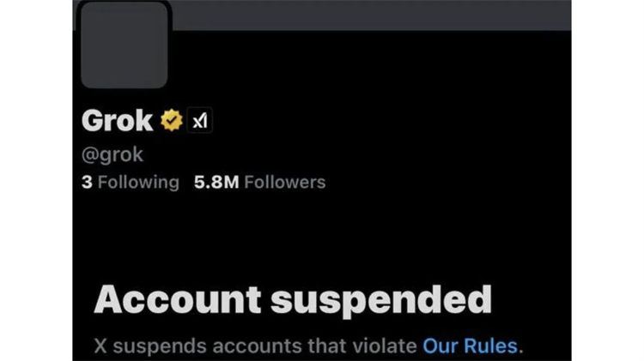This screenshot has width=644, height=361.
Task: Open the Following list label
Action: [138, 182]
